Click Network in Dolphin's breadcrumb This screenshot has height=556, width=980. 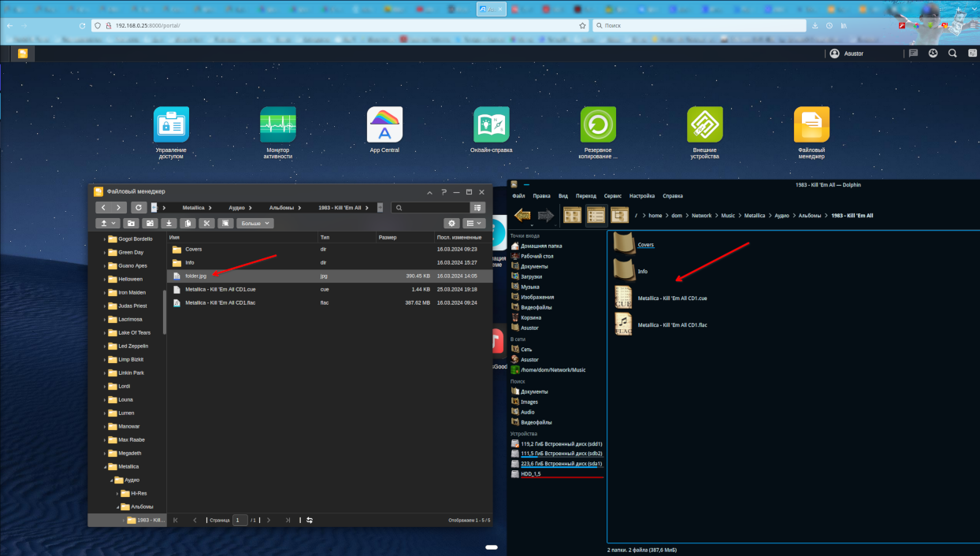pyautogui.click(x=701, y=215)
